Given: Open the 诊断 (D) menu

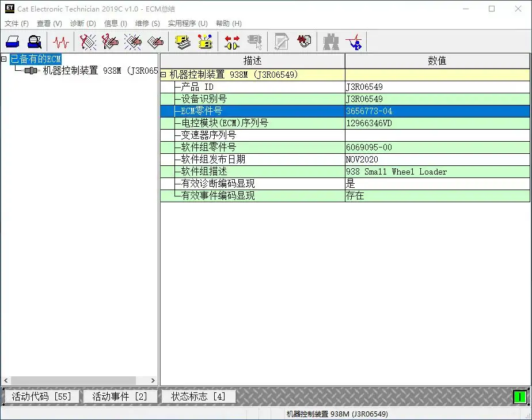Looking at the screenshot, I should click(x=83, y=24).
